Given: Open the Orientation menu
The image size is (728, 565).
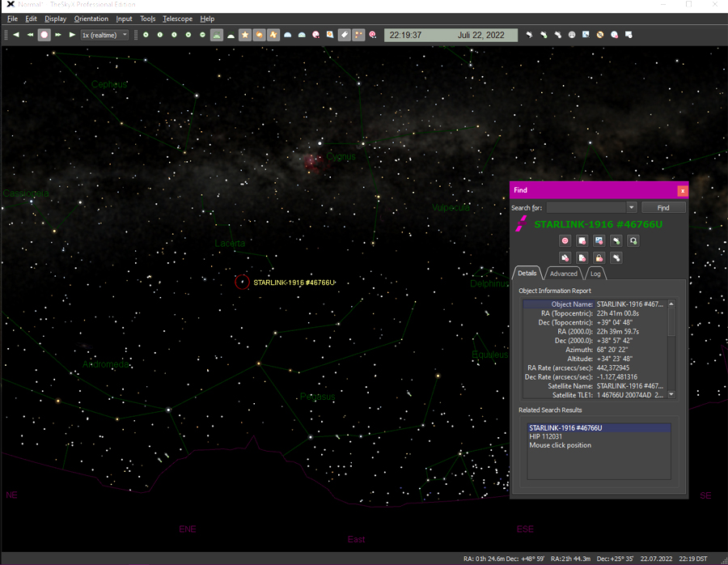Looking at the screenshot, I should pyautogui.click(x=91, y=19).
